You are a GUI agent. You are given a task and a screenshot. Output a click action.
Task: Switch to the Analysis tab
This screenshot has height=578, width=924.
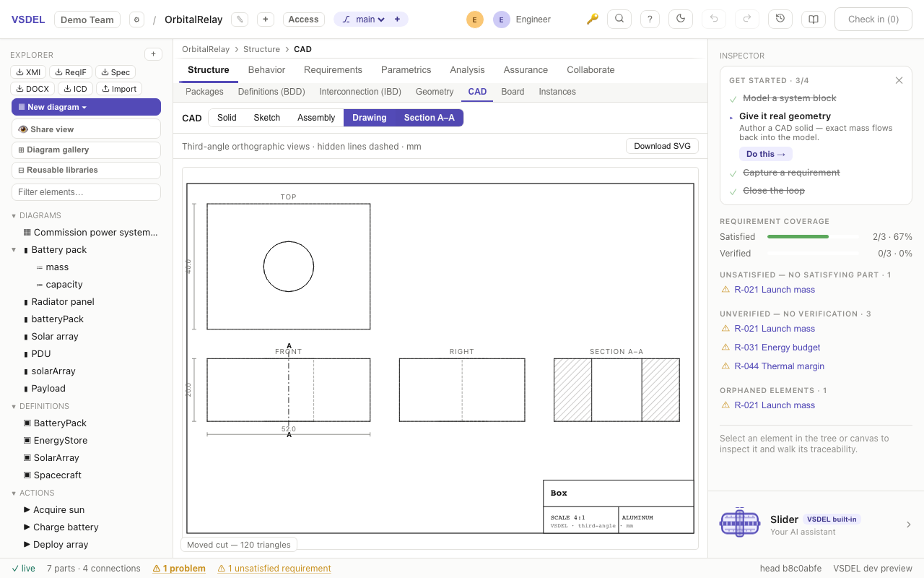pos(467,70)
